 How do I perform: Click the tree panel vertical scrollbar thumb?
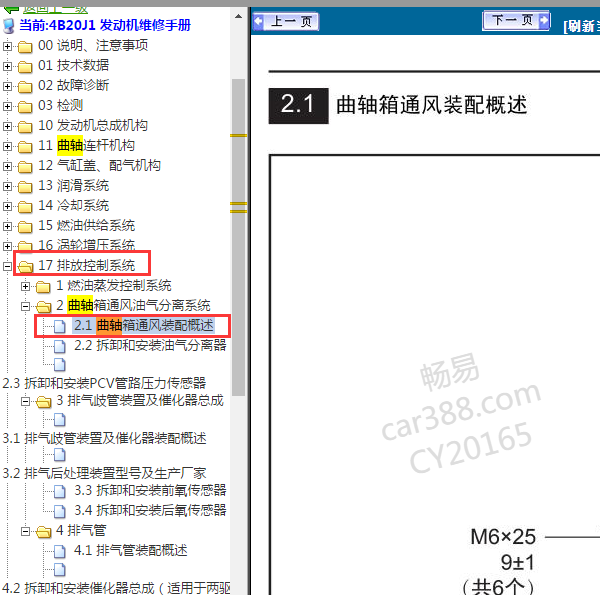tap(238, 237)
